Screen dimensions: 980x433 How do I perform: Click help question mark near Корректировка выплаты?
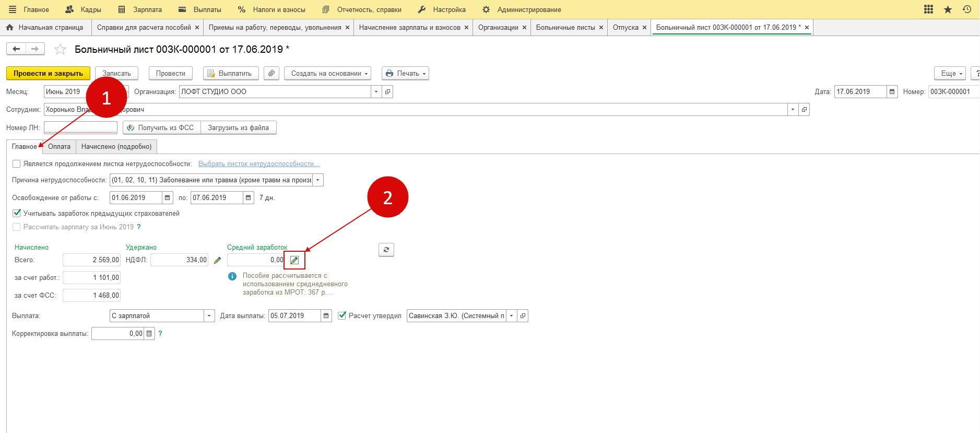[160, 333]
